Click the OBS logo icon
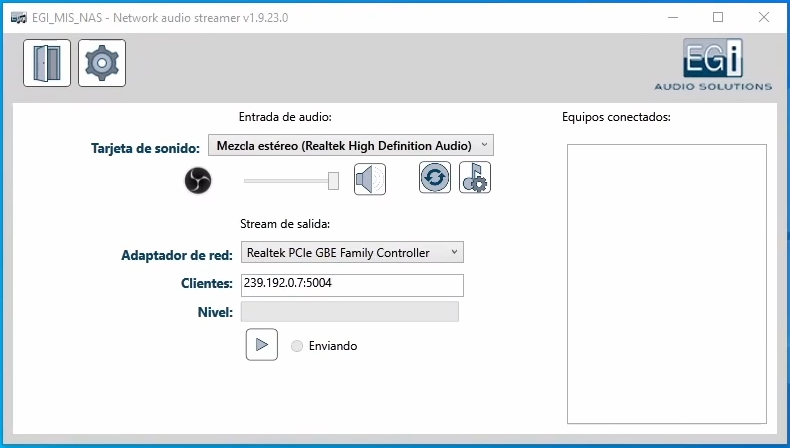790x448 pixels. click(198, 180)
